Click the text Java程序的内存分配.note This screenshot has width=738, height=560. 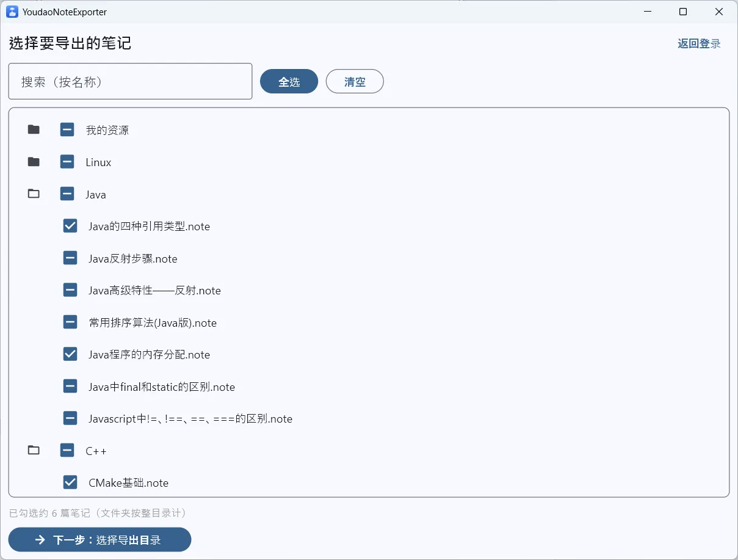tap(149, 355)
